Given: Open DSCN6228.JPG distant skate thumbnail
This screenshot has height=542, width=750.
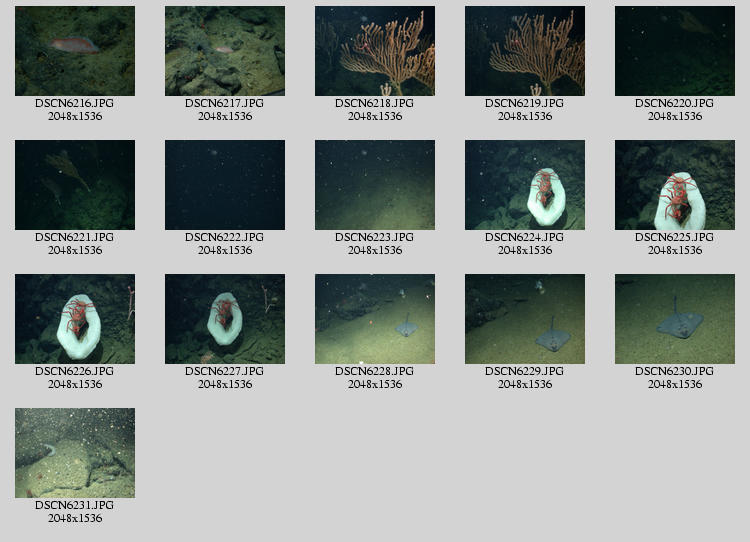Looking at the screenshot, I should (x=375, y=319).
